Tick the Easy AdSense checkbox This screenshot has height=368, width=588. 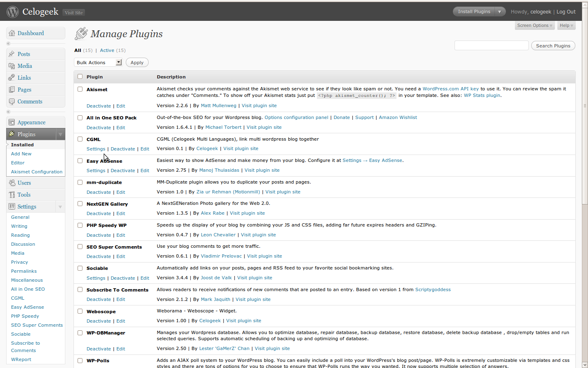click(80, 161)
